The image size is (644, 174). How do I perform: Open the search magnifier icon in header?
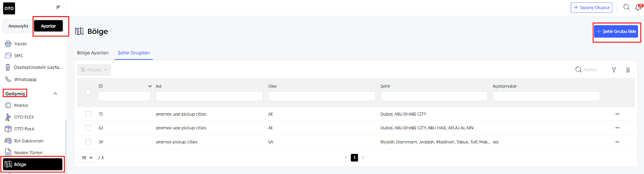626,7
